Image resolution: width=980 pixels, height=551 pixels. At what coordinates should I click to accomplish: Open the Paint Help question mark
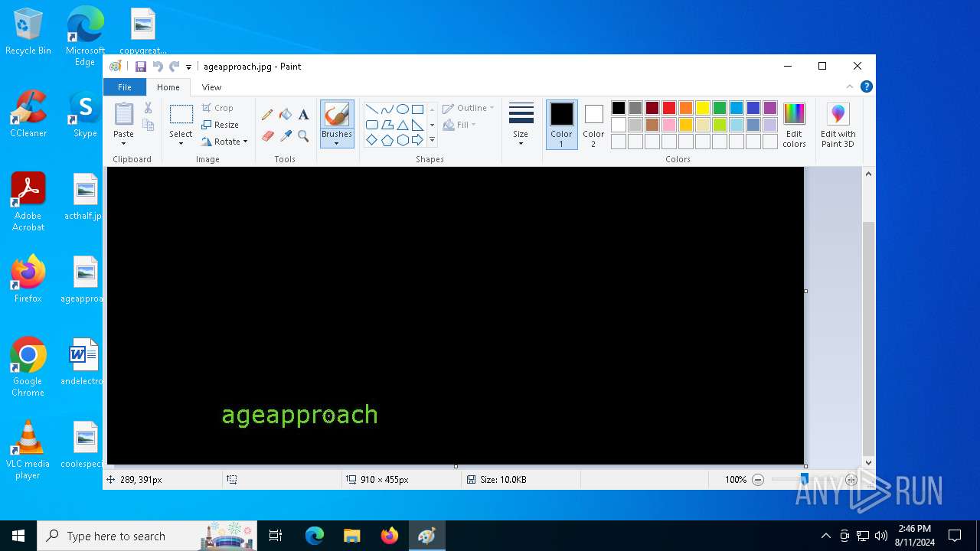click(866, 86)
